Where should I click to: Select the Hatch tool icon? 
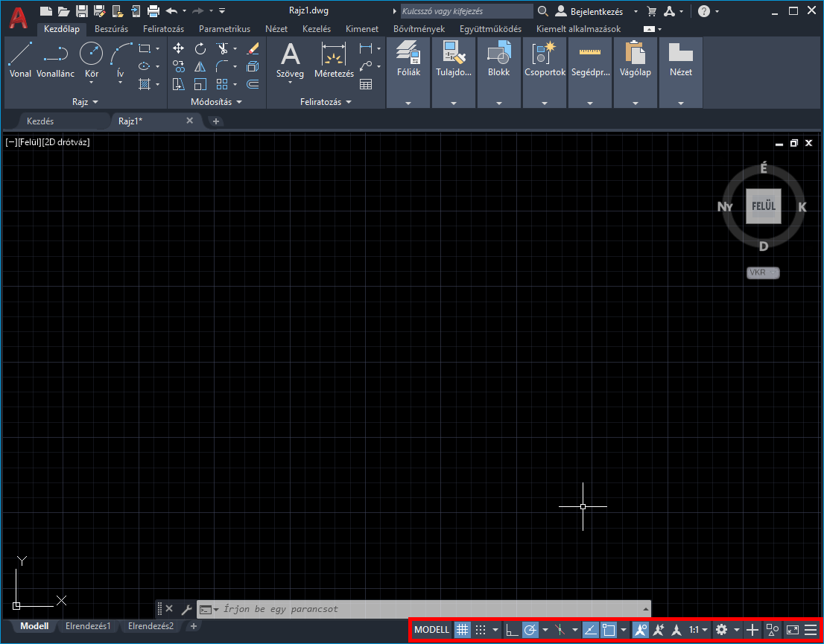point(145,84)
